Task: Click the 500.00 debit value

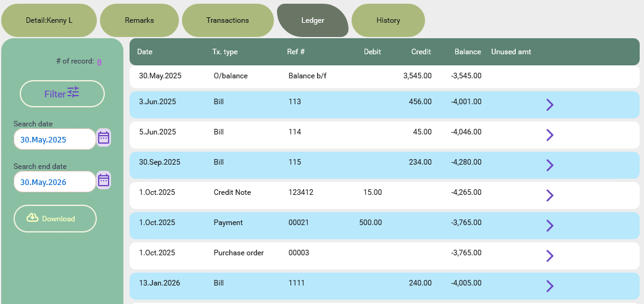Action: pyautogui.click(x=371, y=223)
